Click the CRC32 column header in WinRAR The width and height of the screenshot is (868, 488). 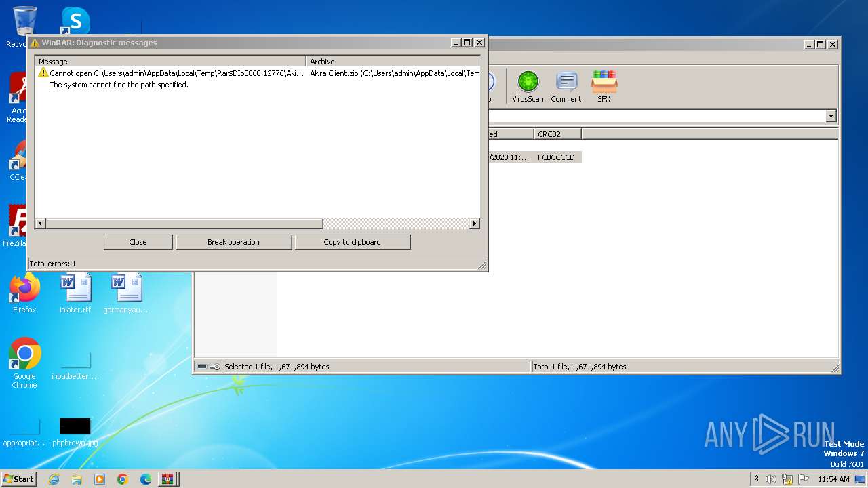tap(557, 134)
